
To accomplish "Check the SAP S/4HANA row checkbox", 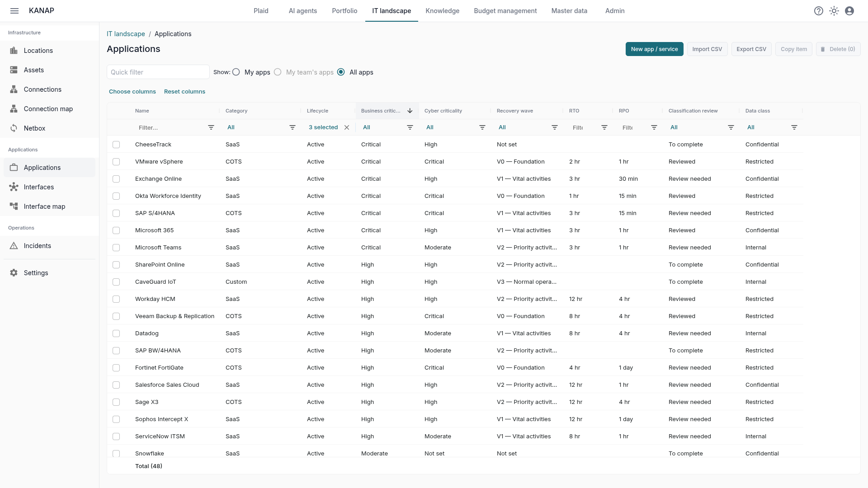I will pos(116,213).
